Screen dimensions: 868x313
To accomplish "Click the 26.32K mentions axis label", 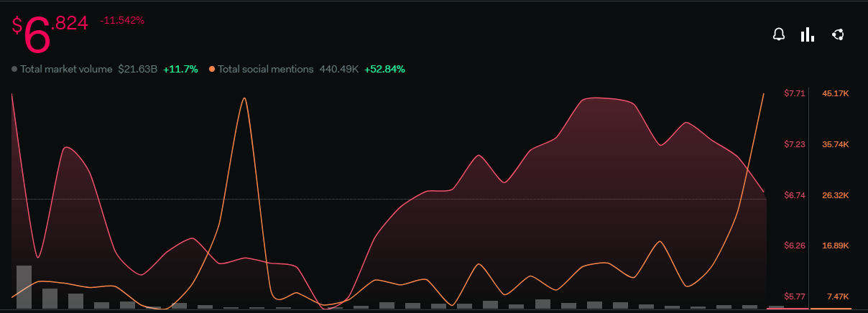I will (836, 195).
